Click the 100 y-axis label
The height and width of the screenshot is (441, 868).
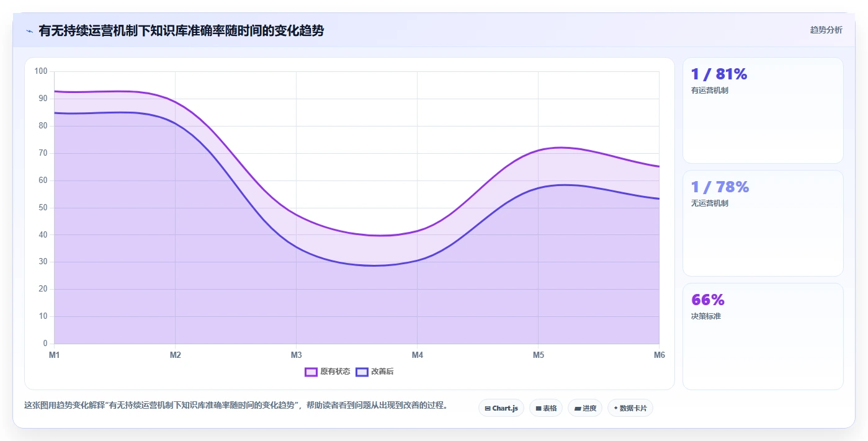(x=41, y=71)
